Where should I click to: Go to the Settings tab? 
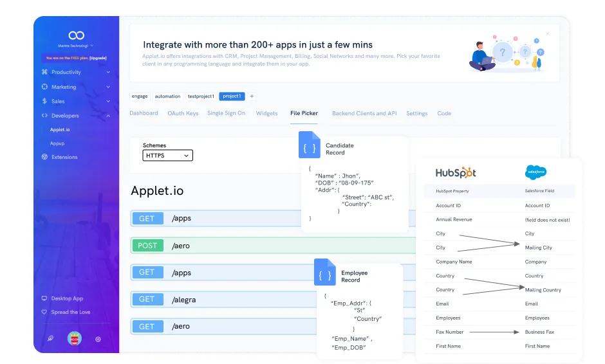click(x=416, y=113)
